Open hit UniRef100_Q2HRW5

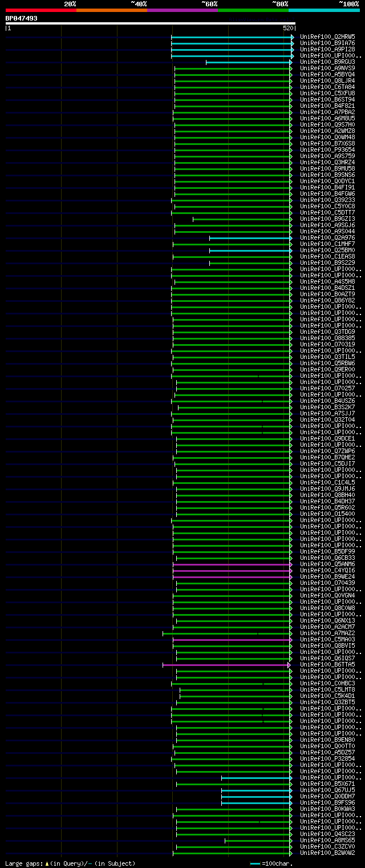tap(327, 37)
